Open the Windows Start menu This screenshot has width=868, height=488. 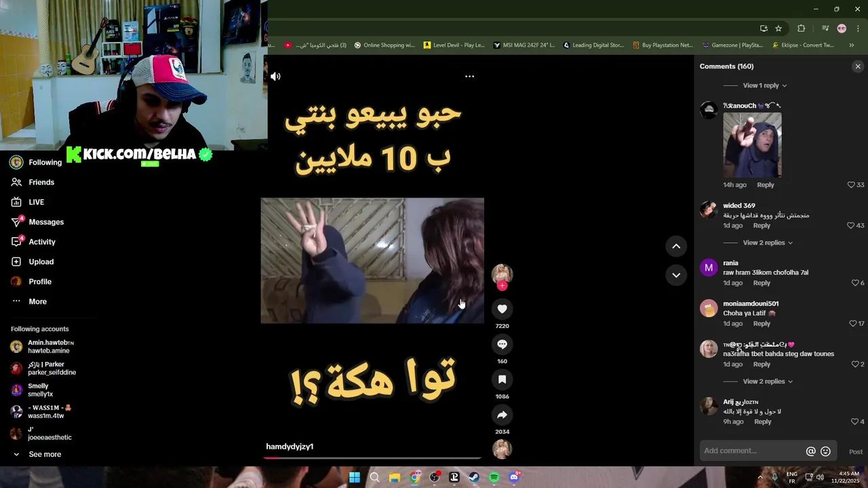(355, 477)
